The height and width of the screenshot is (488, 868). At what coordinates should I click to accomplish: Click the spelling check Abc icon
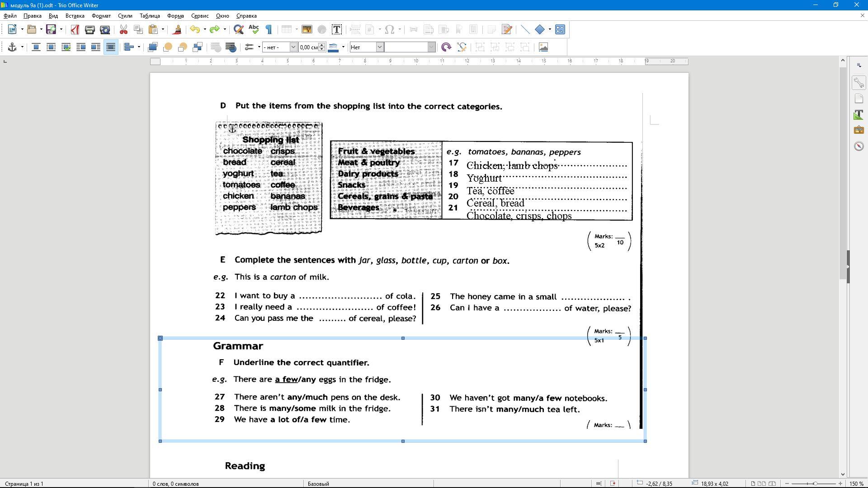point(254,30)
